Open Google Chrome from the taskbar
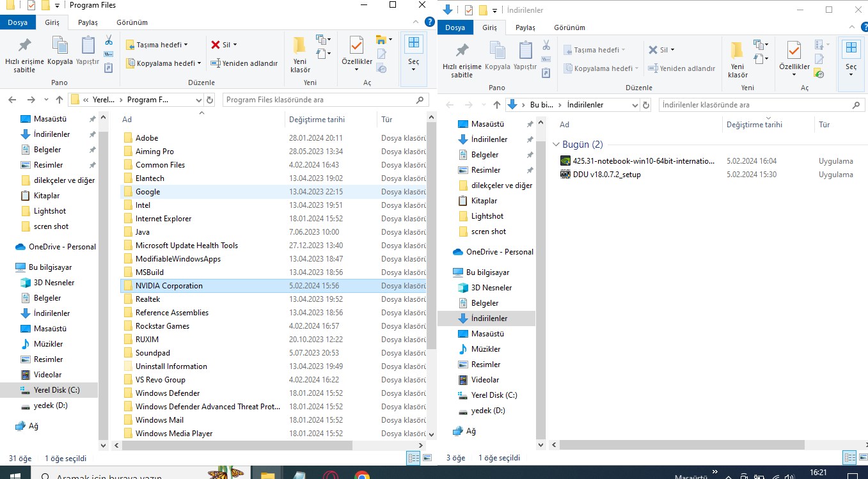 pos(362,475)
